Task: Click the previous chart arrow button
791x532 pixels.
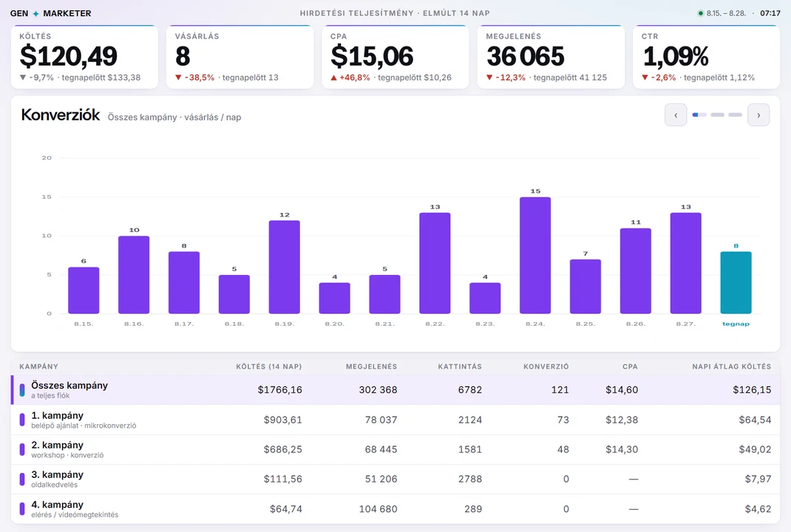Action: 676,115
